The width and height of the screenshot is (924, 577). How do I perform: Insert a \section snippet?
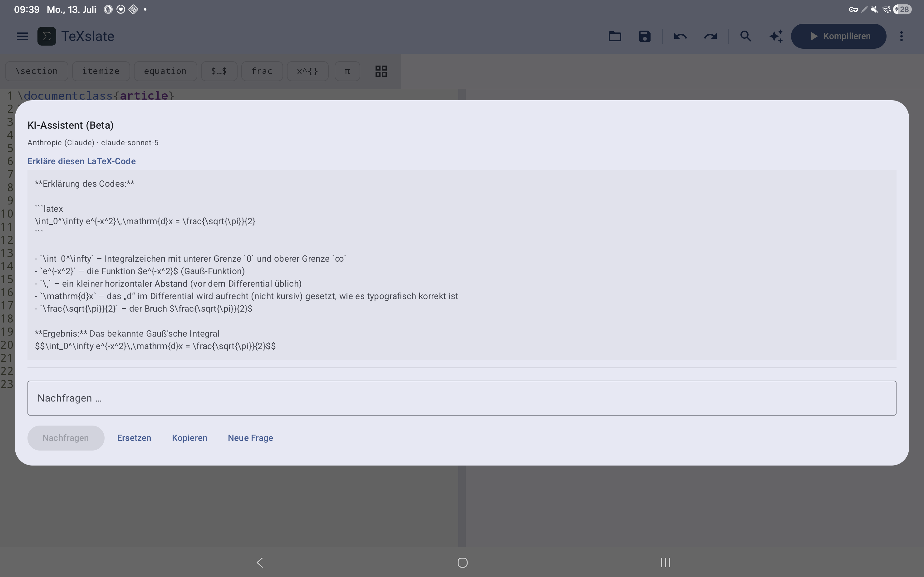pyautogui.click(x=37, y=71)
